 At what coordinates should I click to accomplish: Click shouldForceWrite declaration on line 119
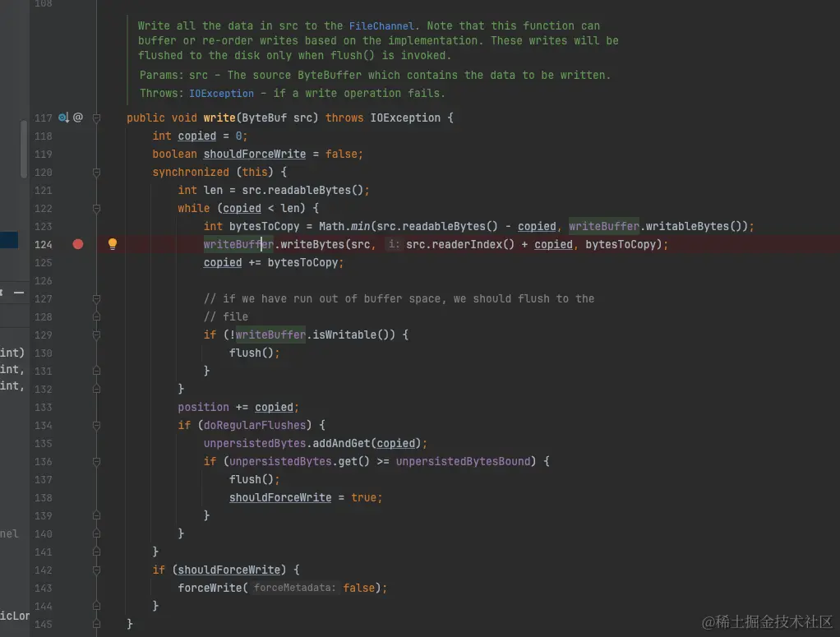(255, 154)
